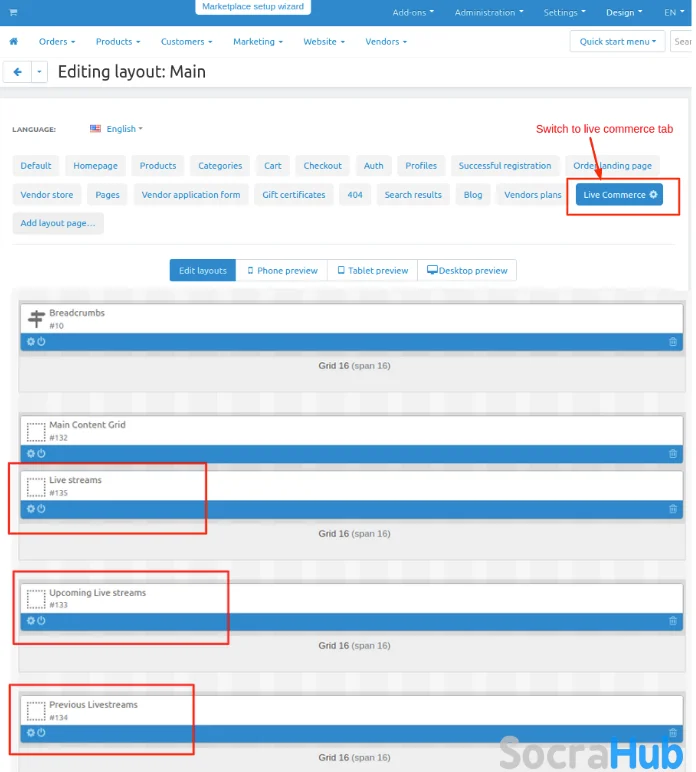The image size is (696, 772).
Task: Switch to the Blog layout tab
Action: click(x=473, y=195)
